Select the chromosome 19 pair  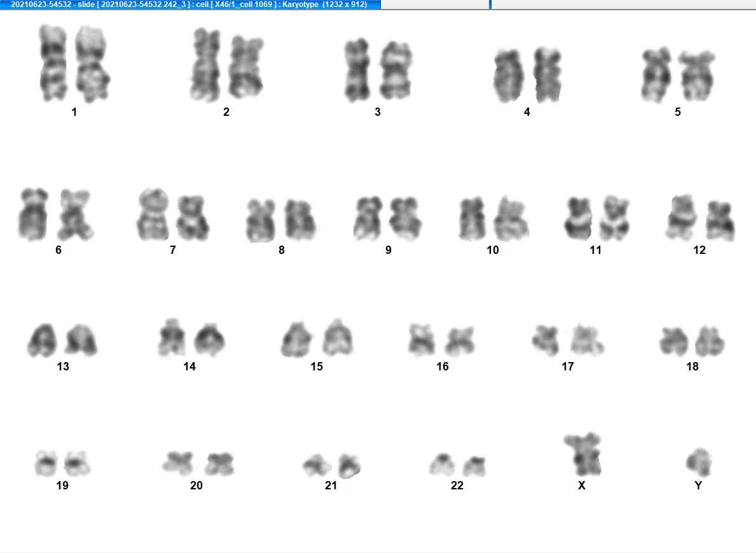coord(62,463)
